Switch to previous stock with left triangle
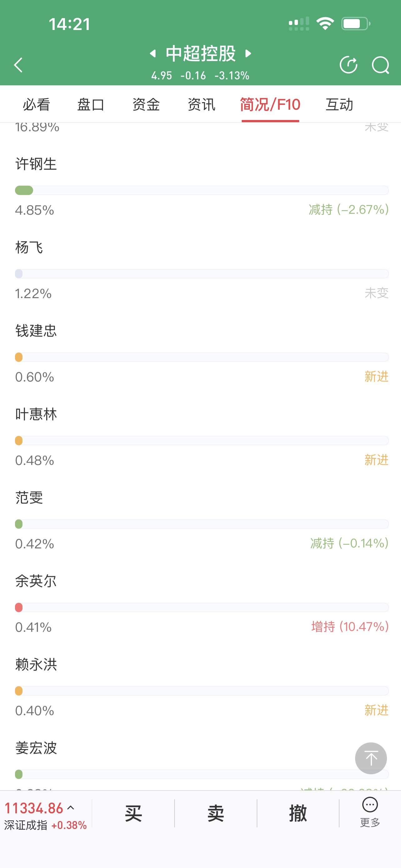401x868 pixels. click(153, 53)
